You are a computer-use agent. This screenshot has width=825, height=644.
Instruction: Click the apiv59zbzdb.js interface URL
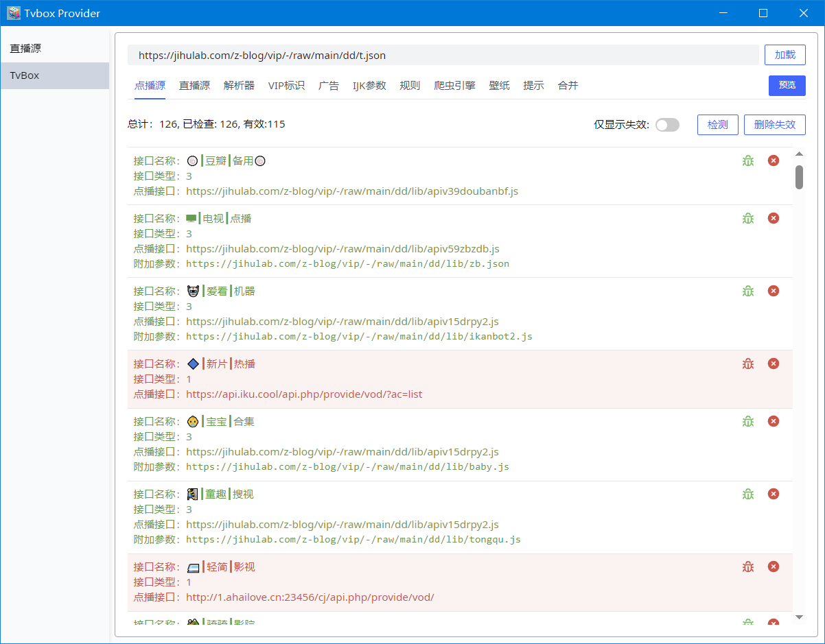[x=342, y=249]
